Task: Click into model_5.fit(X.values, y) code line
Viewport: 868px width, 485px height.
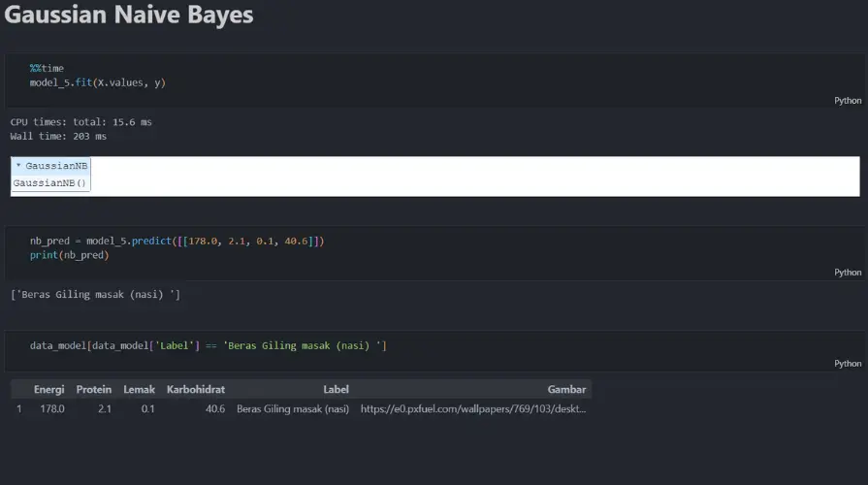Action: coord(97,82)
